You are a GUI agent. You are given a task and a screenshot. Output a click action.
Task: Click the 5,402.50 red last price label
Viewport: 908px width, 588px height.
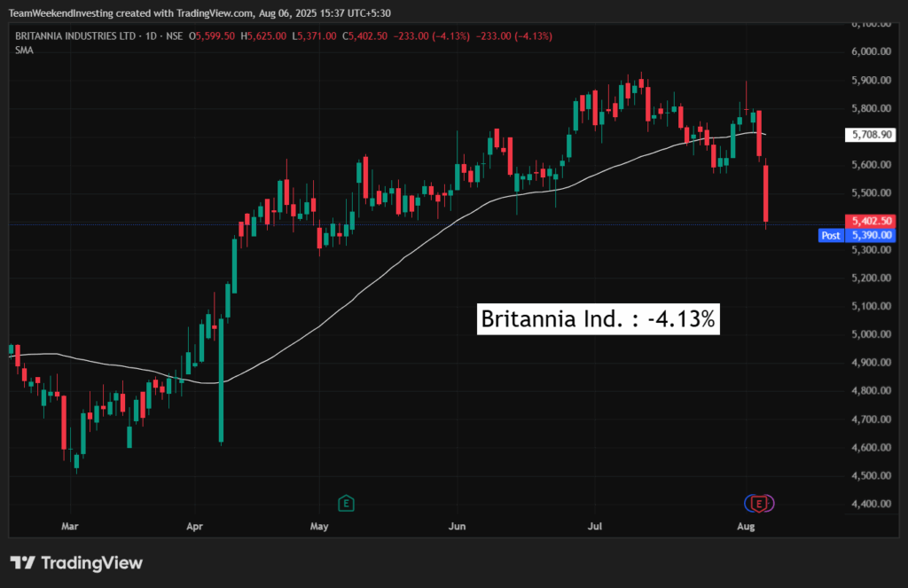pyautogui.click(x=871, y=222)
